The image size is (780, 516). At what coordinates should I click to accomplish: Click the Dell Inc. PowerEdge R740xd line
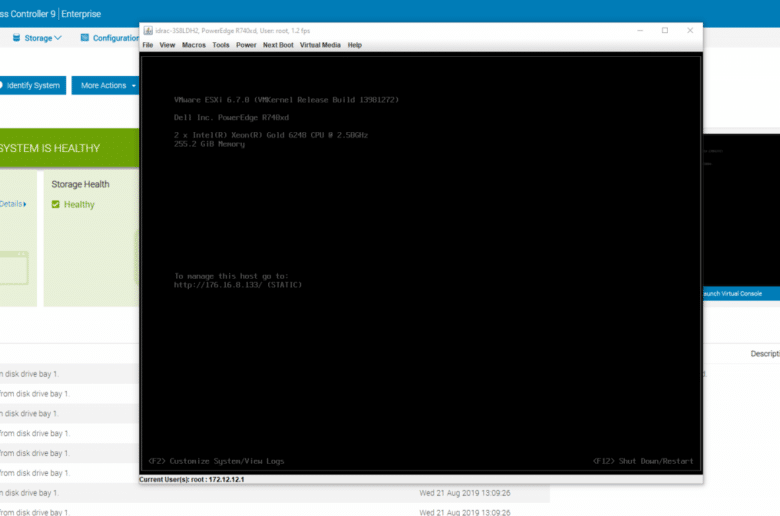coord(231,118)
